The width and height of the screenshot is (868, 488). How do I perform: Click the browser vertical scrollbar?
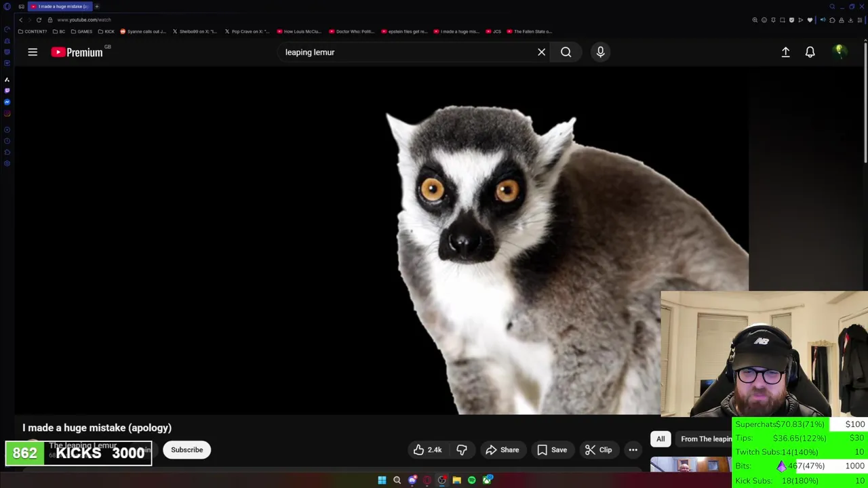[x=865, y=102]
